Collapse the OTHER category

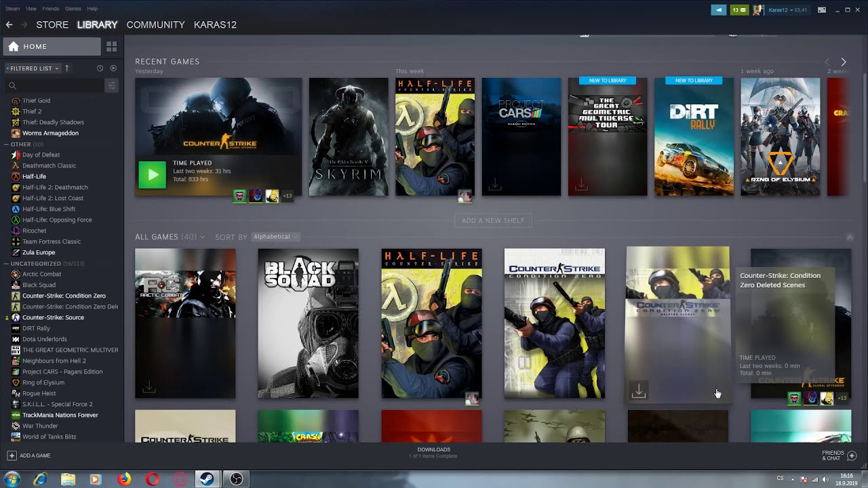(x=7, y=144)
